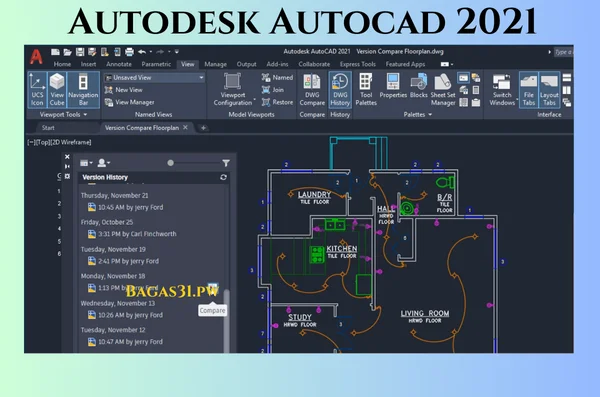Click the [Top] view control label

(43, 142)
